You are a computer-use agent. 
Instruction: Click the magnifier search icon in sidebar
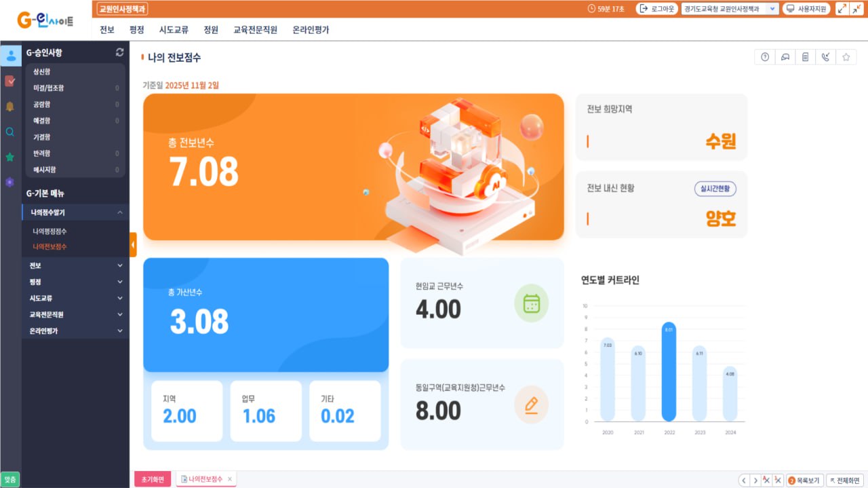10,132
